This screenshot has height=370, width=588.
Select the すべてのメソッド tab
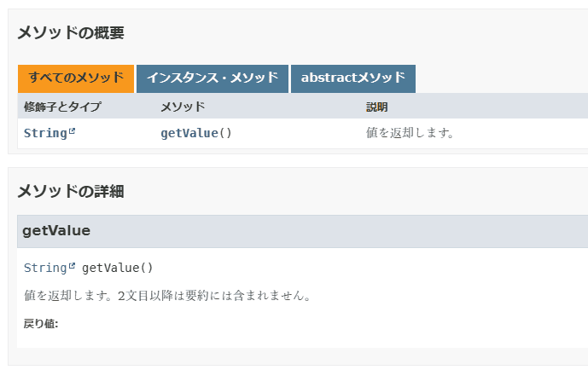click(x=76, y=78)
